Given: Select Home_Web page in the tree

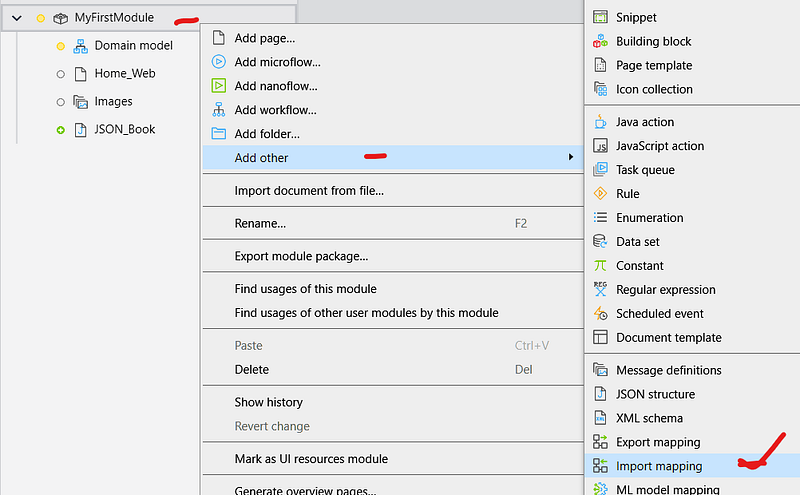Looking at the screenshot, I should click(x=124, y=74).
